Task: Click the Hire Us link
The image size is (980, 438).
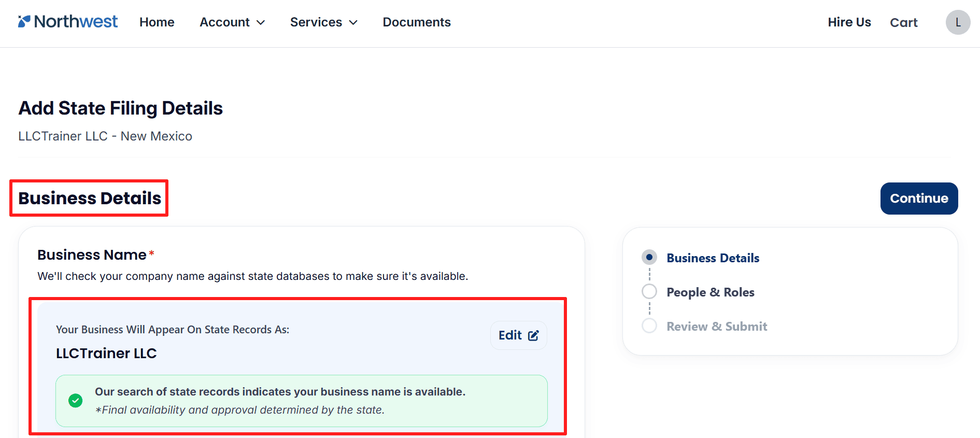Action: (849, 22)
